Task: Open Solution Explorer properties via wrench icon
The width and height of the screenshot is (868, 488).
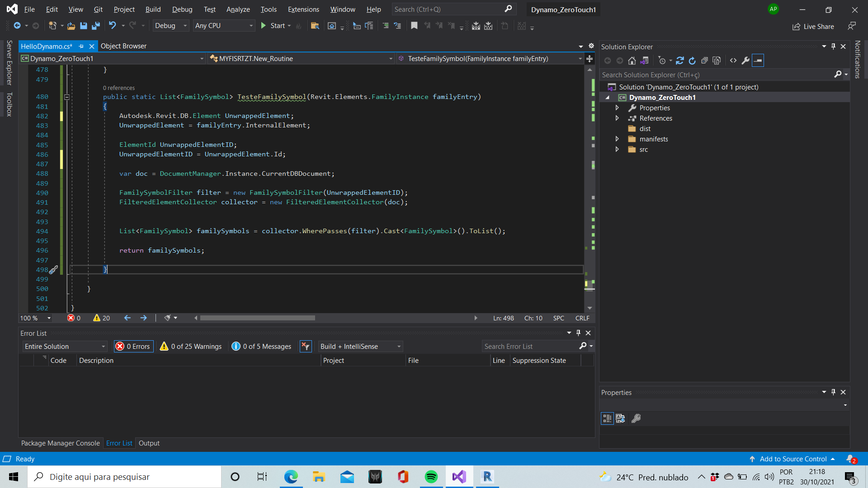Action: pyautogui.click(x=746, y=60)
